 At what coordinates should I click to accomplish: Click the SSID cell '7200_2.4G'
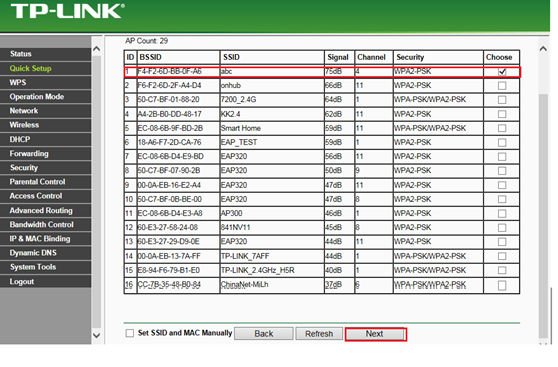click(x=238, y=99)
